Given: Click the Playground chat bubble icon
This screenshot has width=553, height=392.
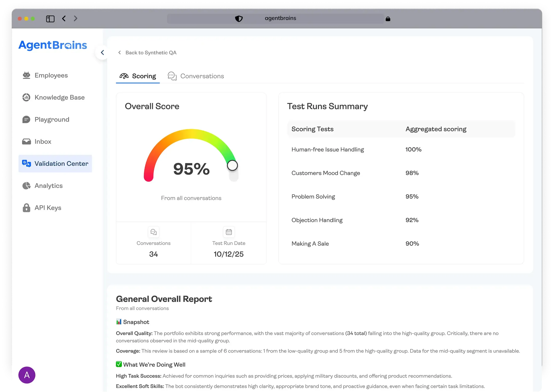Looking at the screenshot, I should [26, 120].
